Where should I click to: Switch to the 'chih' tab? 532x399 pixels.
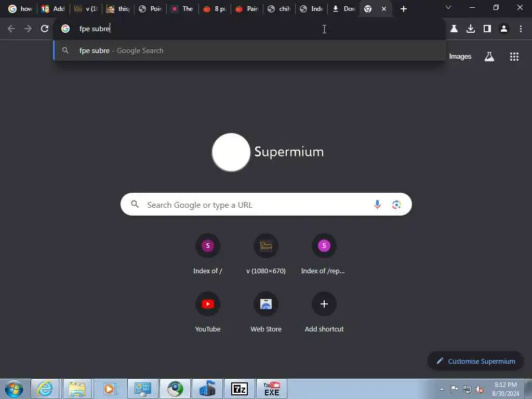point(279,9)
